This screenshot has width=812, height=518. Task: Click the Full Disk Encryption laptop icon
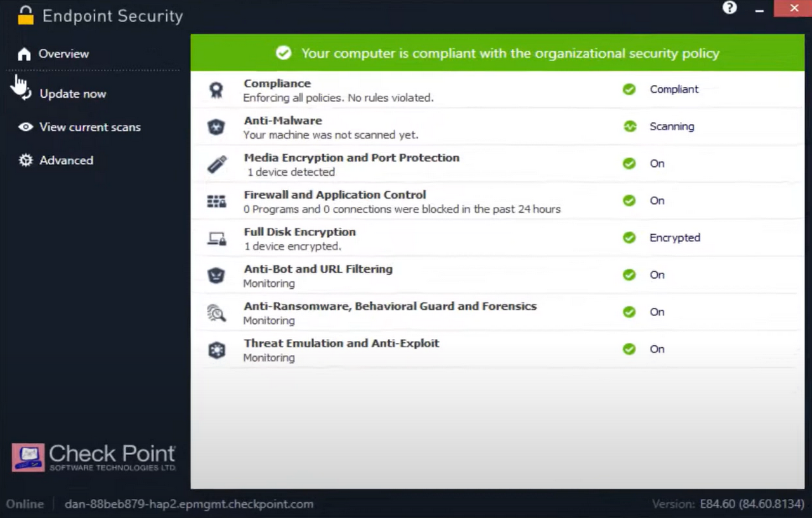click(216, 238)
